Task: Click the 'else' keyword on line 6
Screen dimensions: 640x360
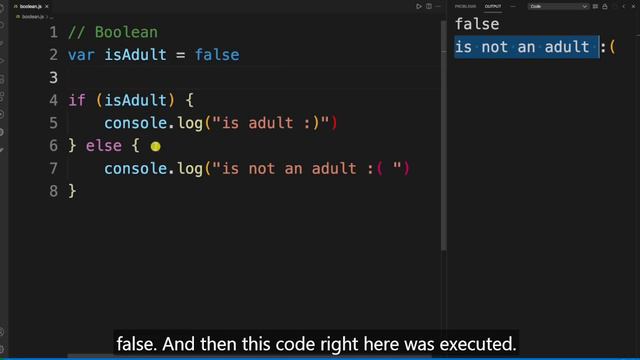Action: 104,146
